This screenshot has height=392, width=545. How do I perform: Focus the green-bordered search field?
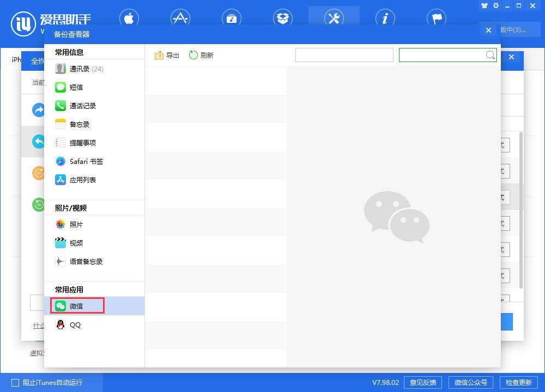[x=447, y=55]
